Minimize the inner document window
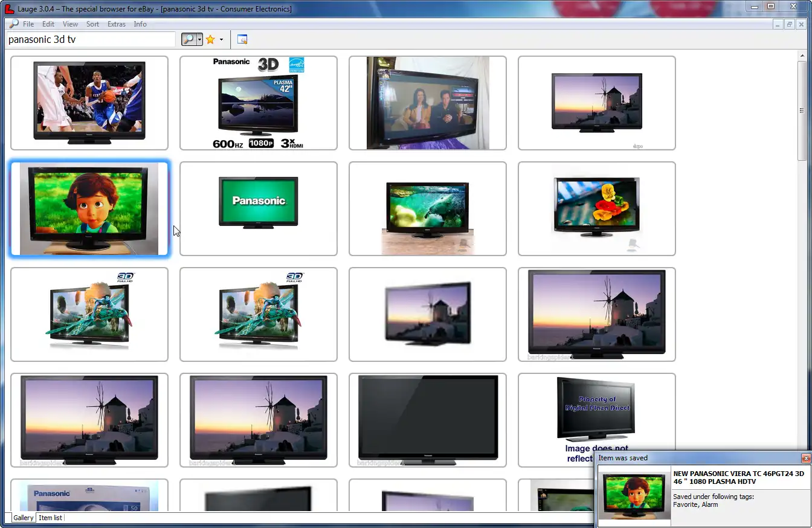This screenshot has height=528, width=812. pyautogui.click(x=779, y=24)
